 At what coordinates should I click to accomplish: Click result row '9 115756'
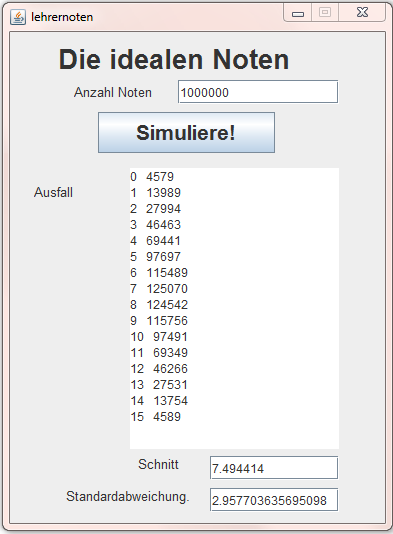(159, 321)
